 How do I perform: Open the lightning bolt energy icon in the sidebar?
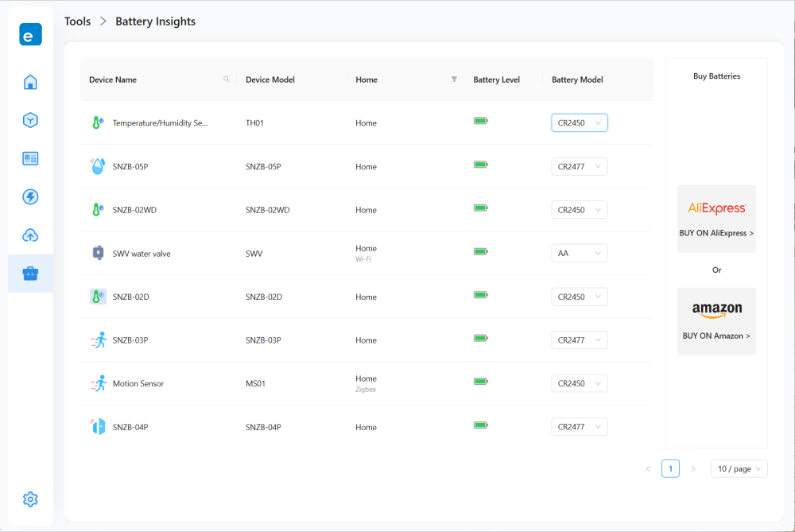(30, 196)
